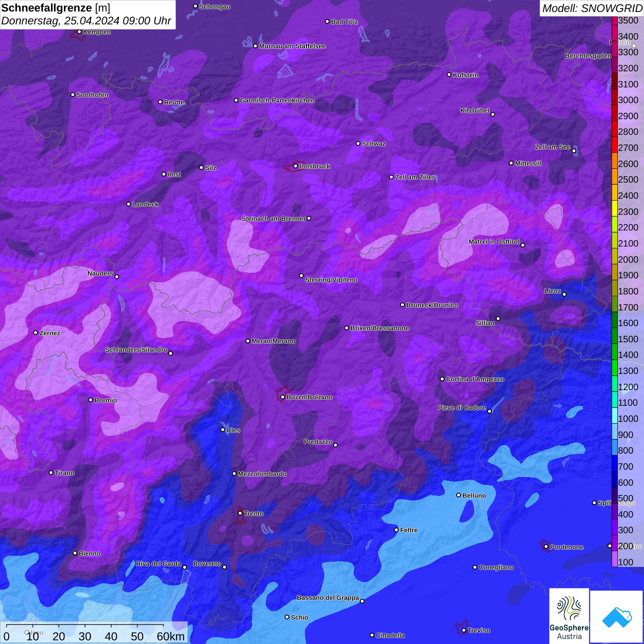Image resolution: width=644 pixels, height=644 pixels.
Task: Click the Bozen/Bolzano city label
Action: click(309, 397)
